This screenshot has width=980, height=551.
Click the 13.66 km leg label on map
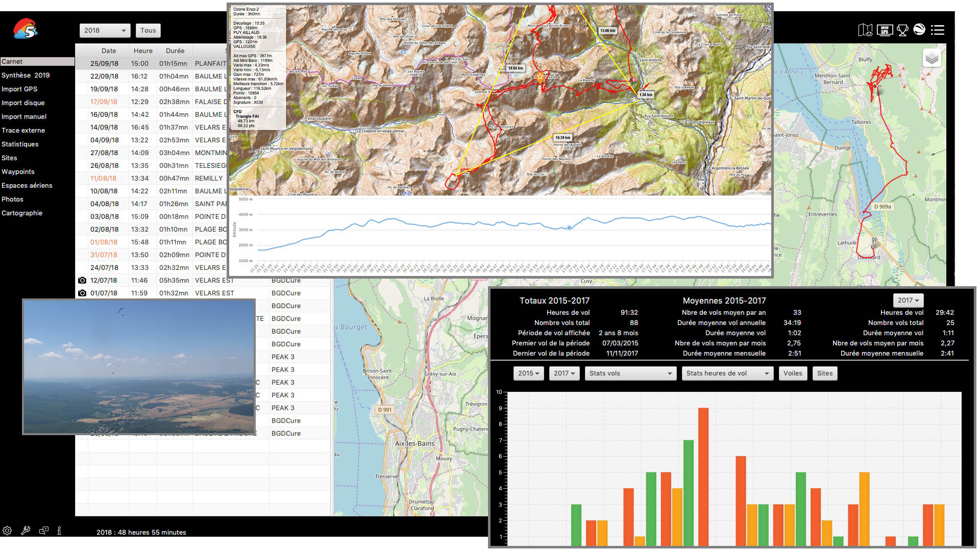607,31
